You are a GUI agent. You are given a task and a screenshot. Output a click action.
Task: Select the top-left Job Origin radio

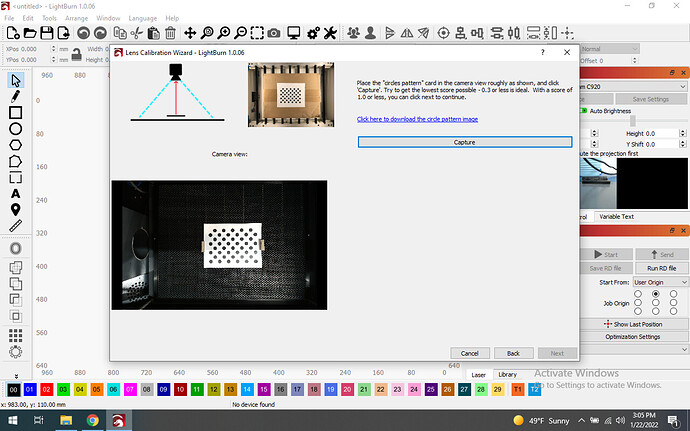point(638,294)
